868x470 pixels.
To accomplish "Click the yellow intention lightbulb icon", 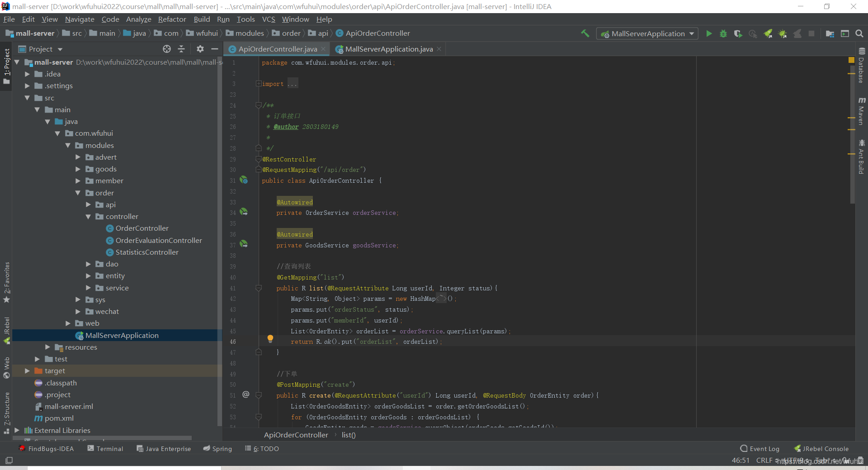I will (x=270, y=339).
